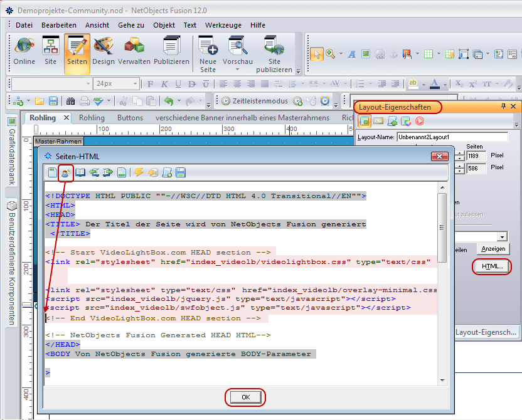Open the undo history dropdown arrow
The height and width of the screenshot is (420, 522).
[x=179, y=101]
